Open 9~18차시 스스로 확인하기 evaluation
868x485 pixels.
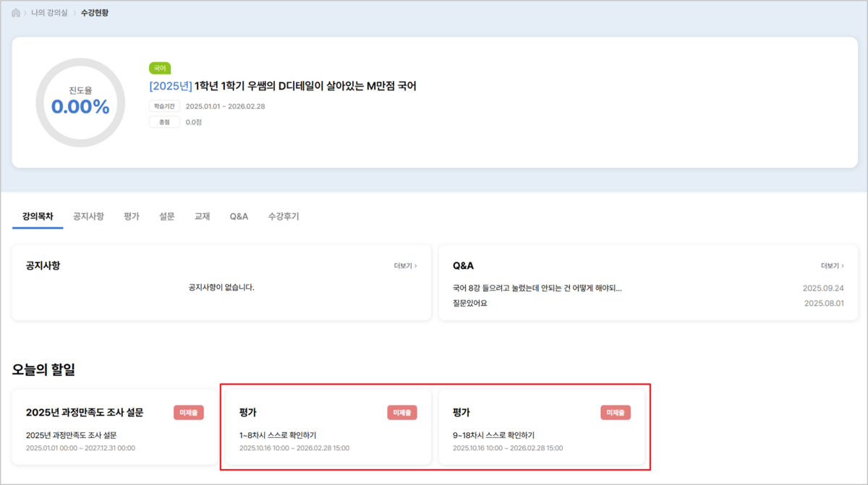(x=493, y=435)
